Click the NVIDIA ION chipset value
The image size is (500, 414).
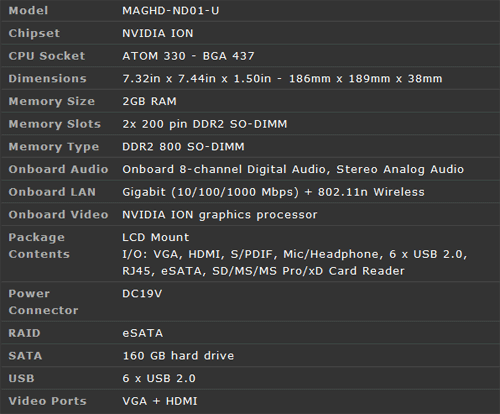pyautogui.click(x=158, y=33)
